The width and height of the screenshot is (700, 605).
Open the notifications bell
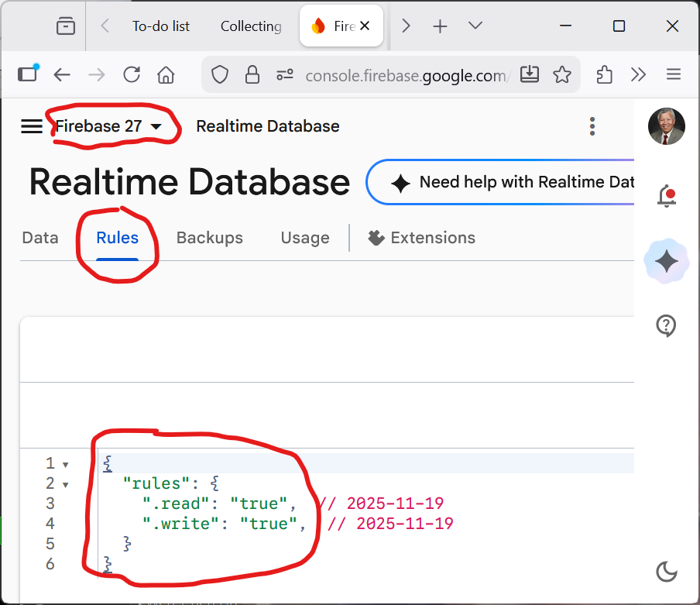pyautogui.click(x=666, y=197)
